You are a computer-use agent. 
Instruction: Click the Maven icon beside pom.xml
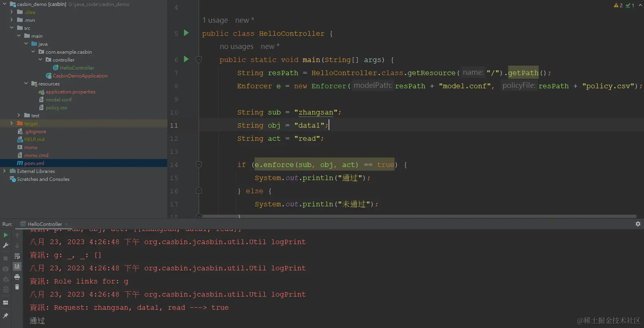pyautogui.click(x=20, y=163)
